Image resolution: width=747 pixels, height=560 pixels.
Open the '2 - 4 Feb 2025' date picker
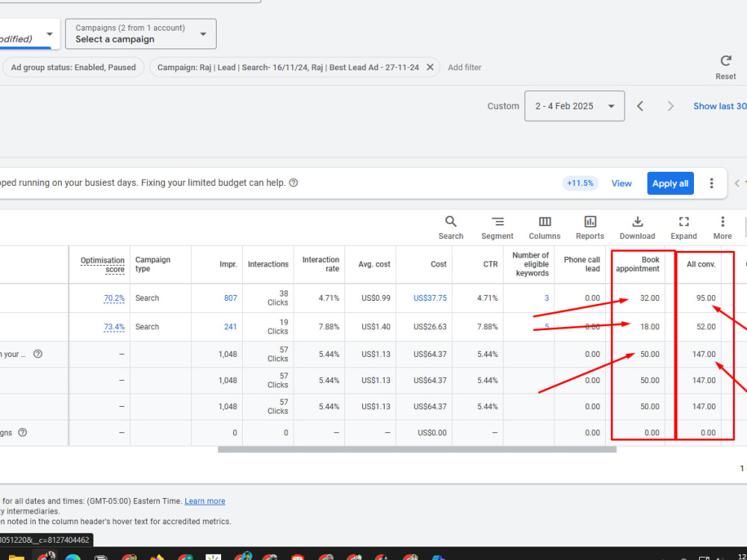(x=574, y=106)
